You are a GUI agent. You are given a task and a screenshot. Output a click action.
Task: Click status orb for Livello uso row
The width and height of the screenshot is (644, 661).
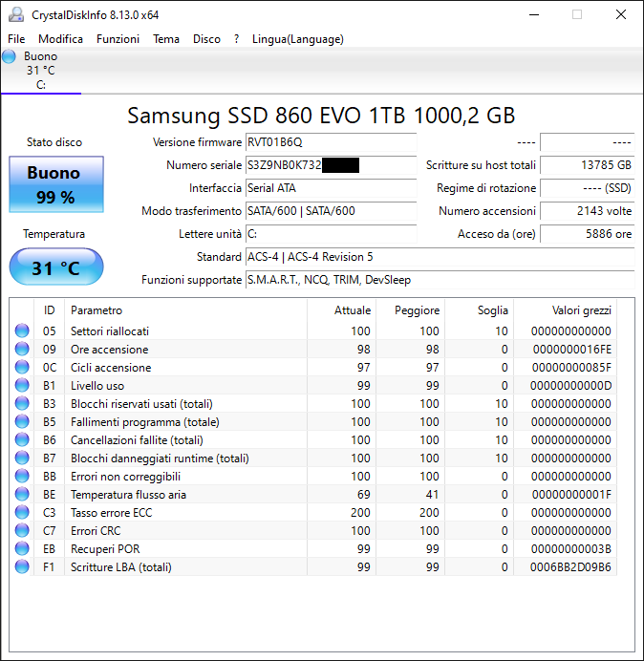[x=22, y=385]
